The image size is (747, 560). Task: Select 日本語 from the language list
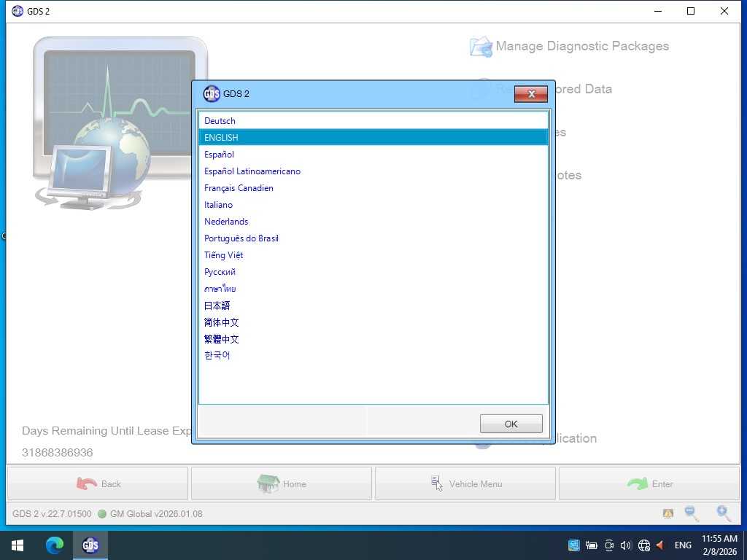tap(217, 305)
